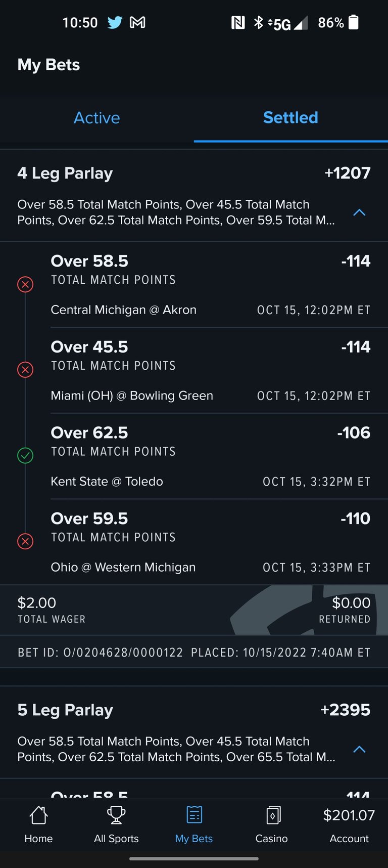
Task: Open the Home icon in bottom navigation
Action: coord(38,815)
